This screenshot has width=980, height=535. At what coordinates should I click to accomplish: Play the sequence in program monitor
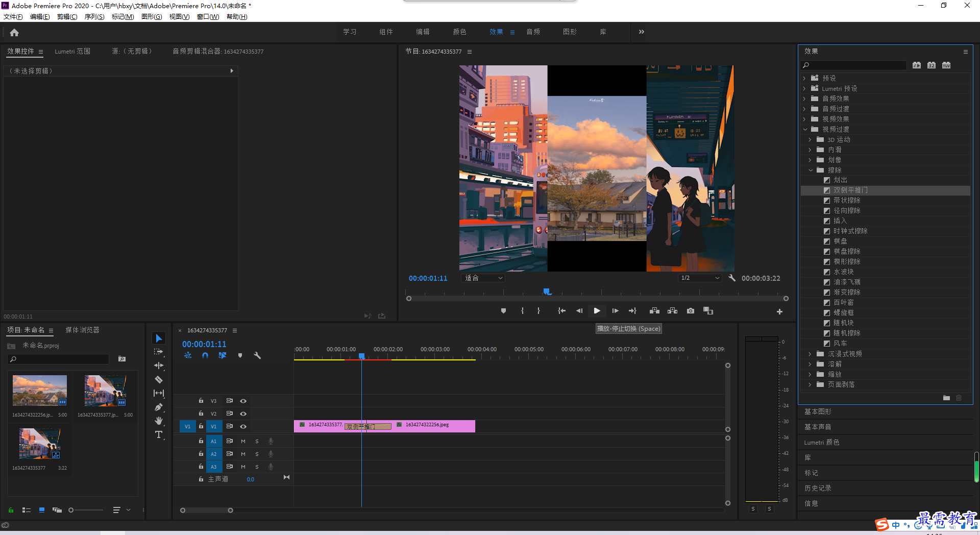597,311
